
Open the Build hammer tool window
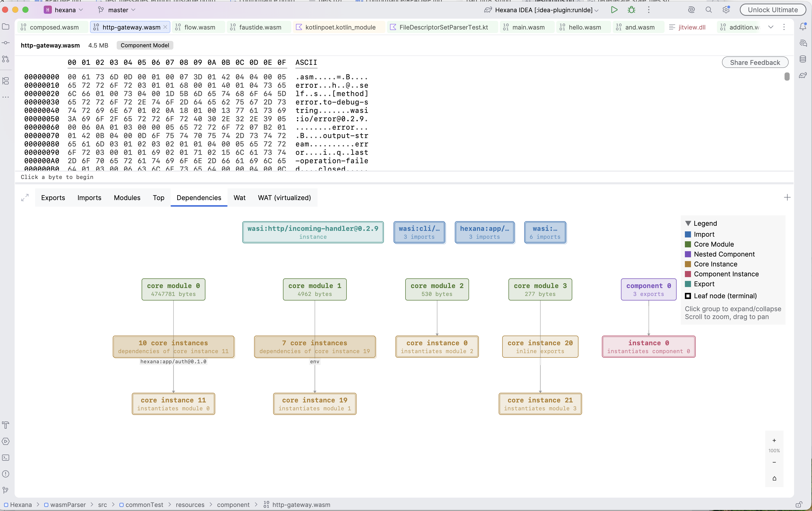[6, 425]
